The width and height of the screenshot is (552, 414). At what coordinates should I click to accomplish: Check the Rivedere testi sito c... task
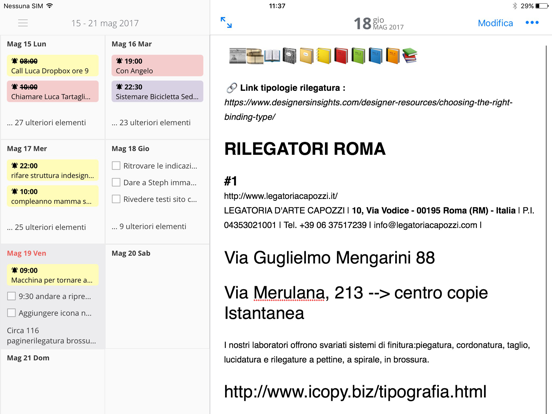tap(116, 199)
